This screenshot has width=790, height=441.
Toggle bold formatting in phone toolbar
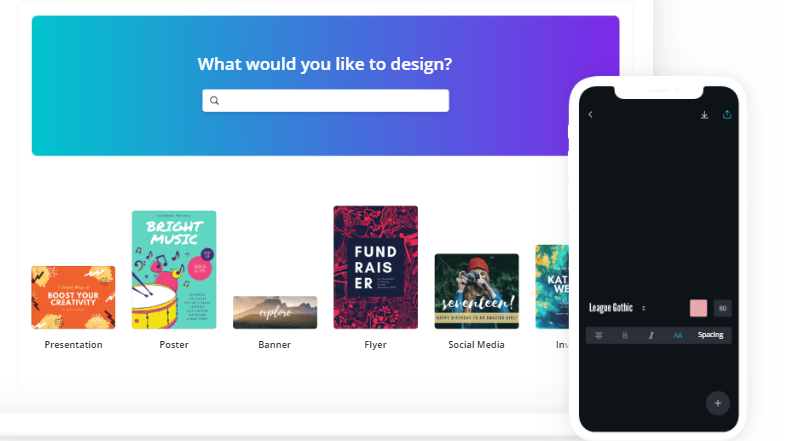(x=625, y=335)
